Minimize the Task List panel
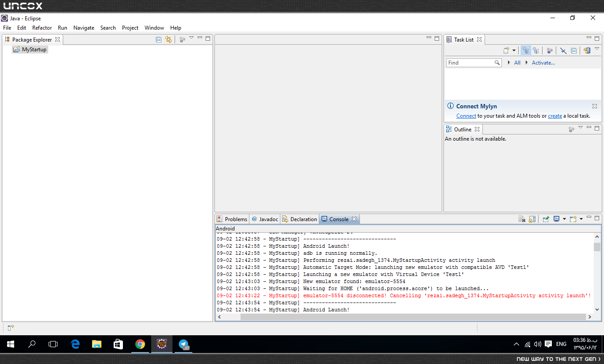The width and height of the screenshot is (604, 364). [x=589, y=38]
